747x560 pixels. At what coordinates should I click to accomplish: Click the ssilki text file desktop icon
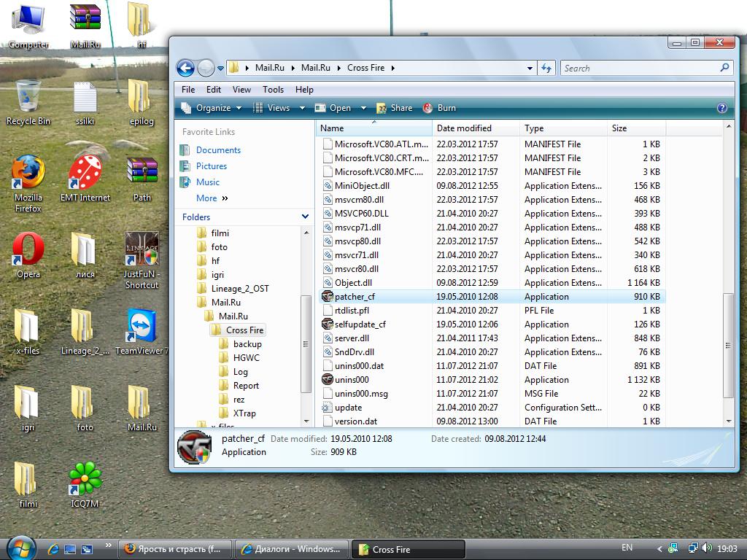pos(85,104)
